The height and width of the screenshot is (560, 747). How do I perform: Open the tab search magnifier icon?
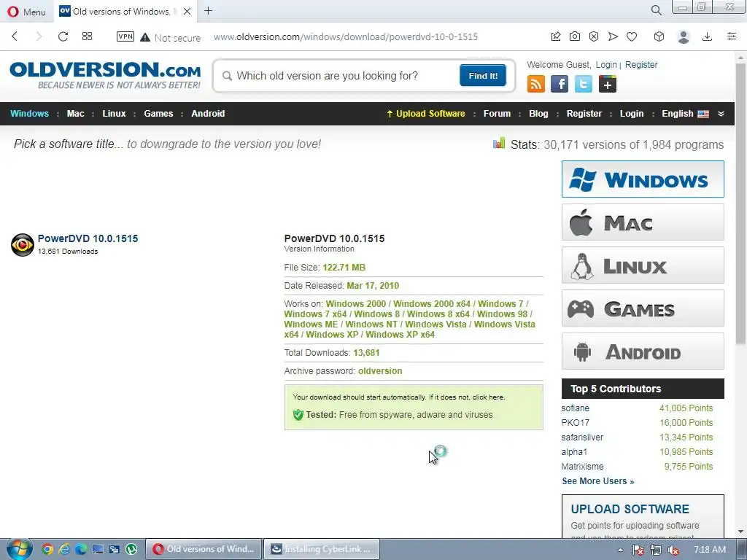657,10
